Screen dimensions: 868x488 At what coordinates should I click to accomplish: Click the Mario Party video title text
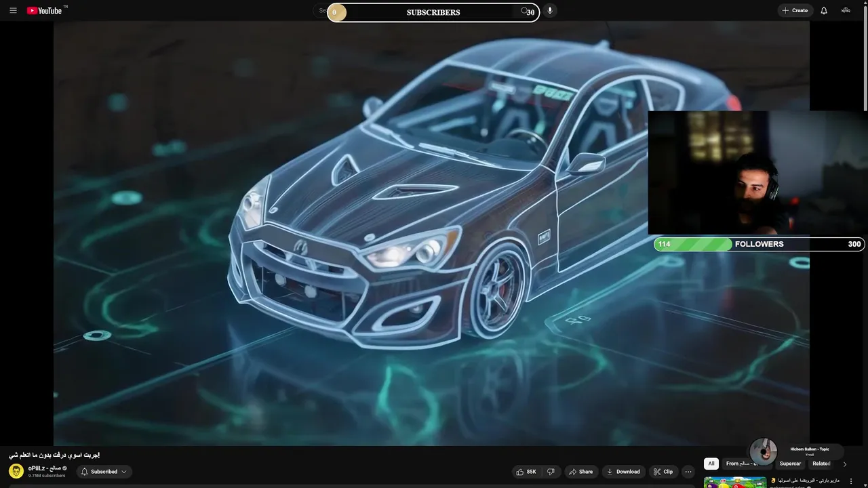point(806,480)
